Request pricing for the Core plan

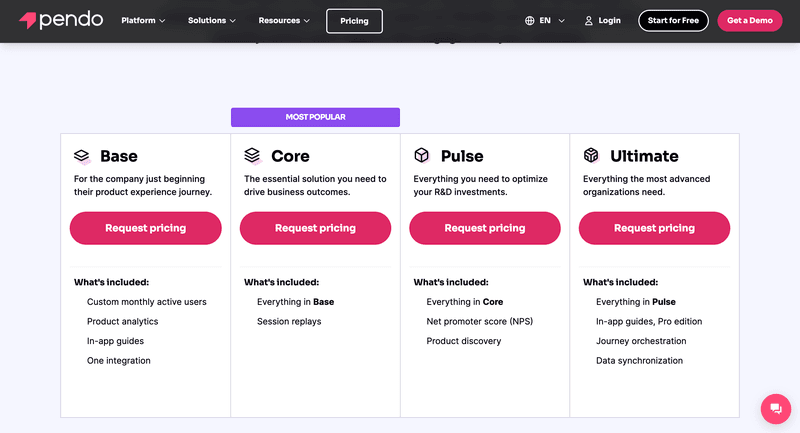[x=315, y=228]
